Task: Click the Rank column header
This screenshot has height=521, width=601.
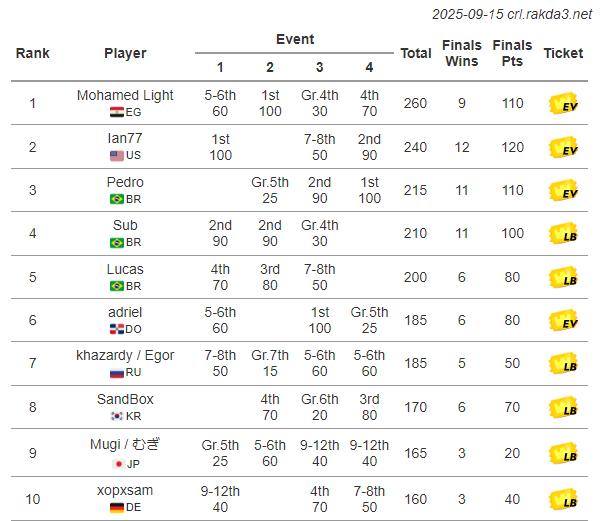Action: pyautogui.click(x=33, y=53)
